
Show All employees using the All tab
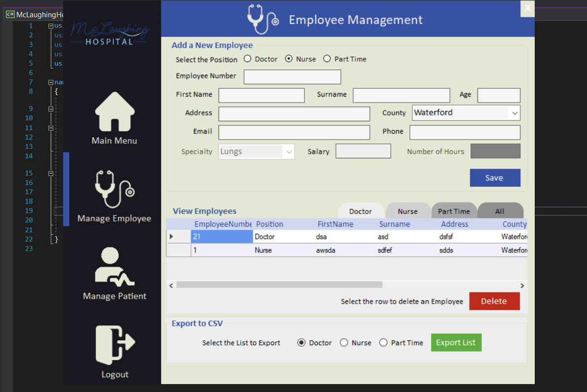[500, 210]
